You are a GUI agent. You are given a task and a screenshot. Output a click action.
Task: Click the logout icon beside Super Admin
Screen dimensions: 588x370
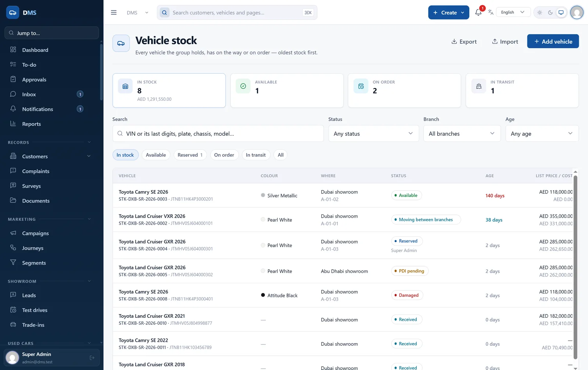click(x=92, y=357)
